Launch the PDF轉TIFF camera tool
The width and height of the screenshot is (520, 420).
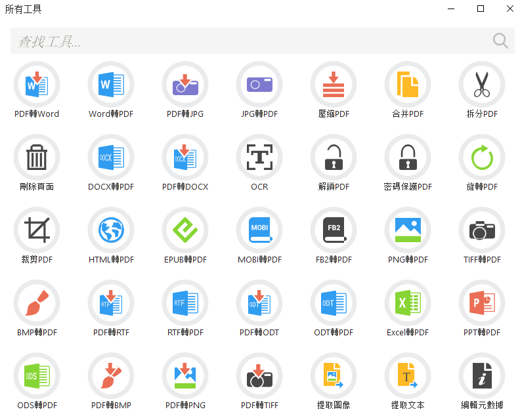tap(259, 375)
